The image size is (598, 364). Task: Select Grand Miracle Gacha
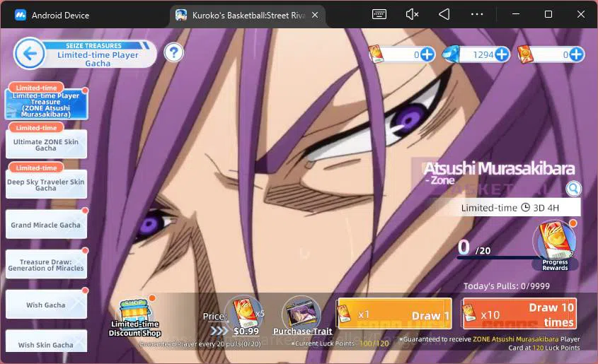tap(46, 224)
